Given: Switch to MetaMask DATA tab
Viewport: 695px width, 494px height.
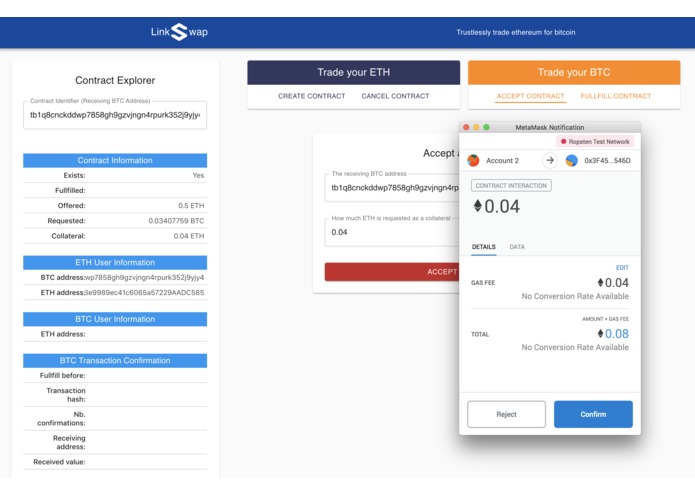Looking at the screenshot, I should pos(517,247).
